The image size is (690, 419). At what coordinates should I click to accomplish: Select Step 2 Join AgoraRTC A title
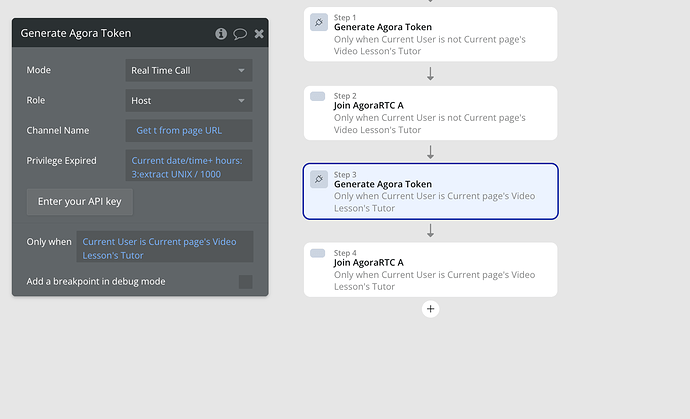(369, 105)
